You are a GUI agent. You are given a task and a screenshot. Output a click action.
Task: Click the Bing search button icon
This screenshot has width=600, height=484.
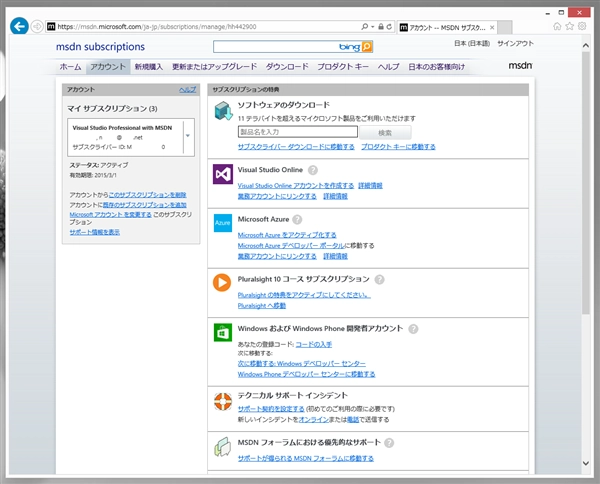coord(367,47)
